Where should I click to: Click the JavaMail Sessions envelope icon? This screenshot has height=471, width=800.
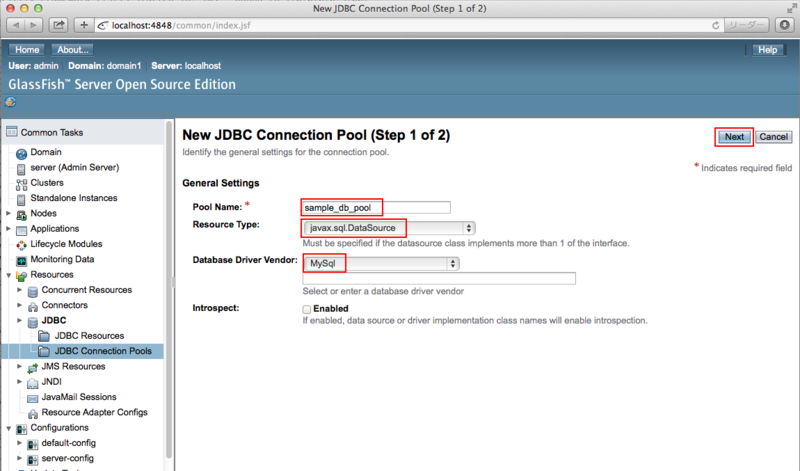coord(33,398)
